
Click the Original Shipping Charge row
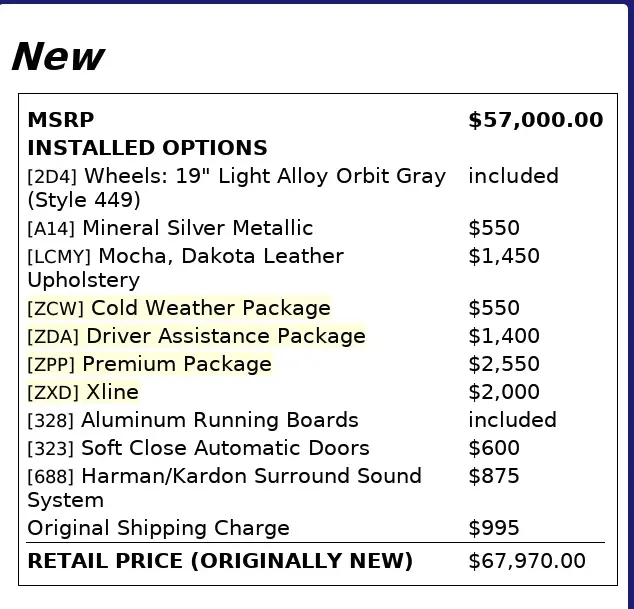tap(158, 528)
